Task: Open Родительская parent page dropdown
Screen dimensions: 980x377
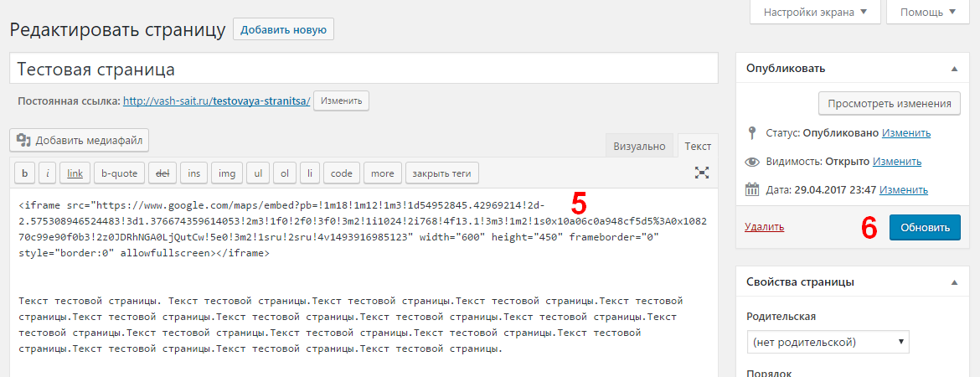Action: (x=828, y=342)
